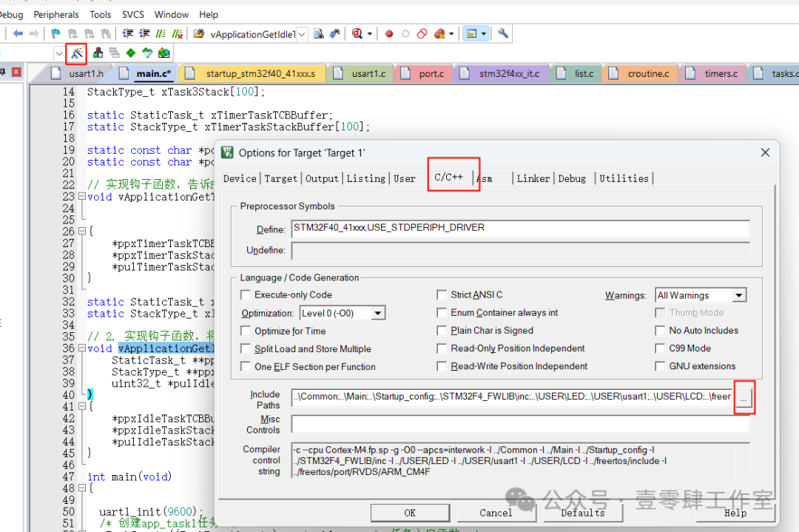Collapse the code fold at line 36
The height and width of the screenshot is (532, 799).
point(81,348)
